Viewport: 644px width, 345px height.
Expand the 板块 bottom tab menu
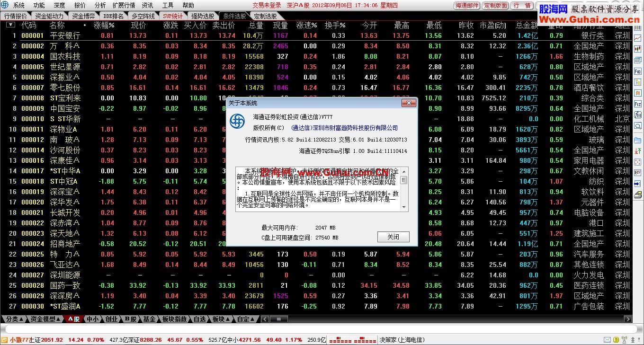pyautogui.click(x=221, y=319)
